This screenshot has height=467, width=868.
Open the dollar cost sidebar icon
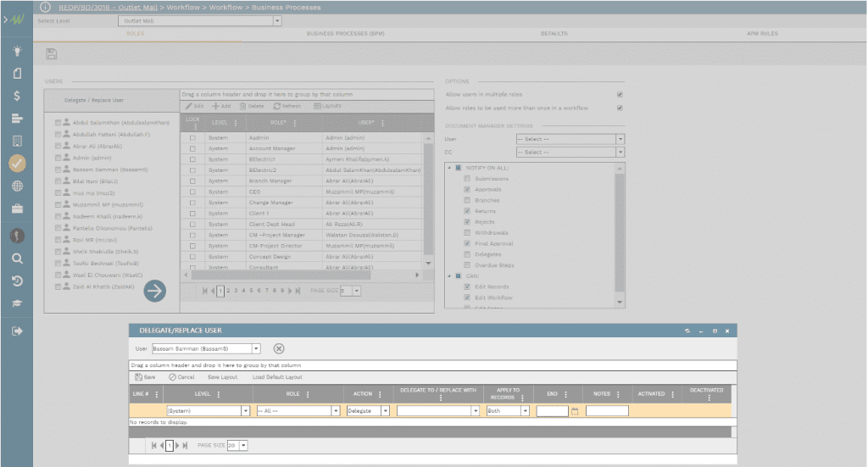pyautogui.click(x=17, y=96)
